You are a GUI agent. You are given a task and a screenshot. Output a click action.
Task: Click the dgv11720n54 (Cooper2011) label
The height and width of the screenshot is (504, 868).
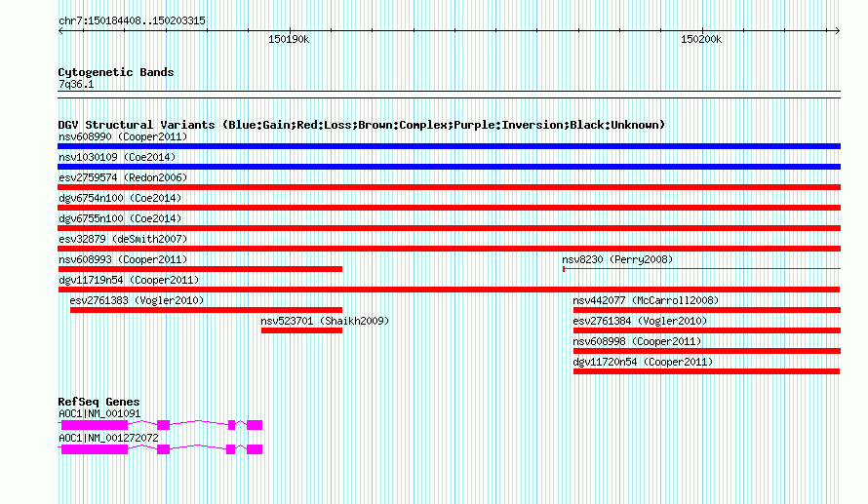pos(643,362)
